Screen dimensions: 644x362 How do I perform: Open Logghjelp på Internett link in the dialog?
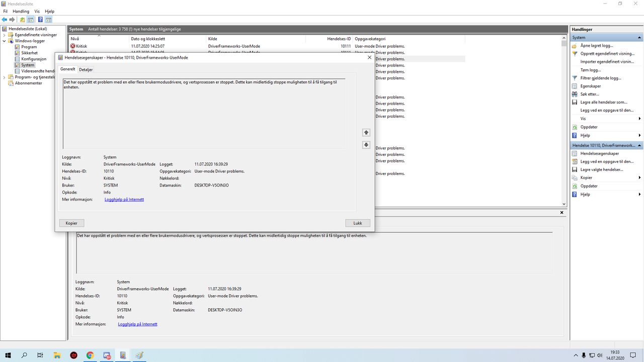[124, 200]
